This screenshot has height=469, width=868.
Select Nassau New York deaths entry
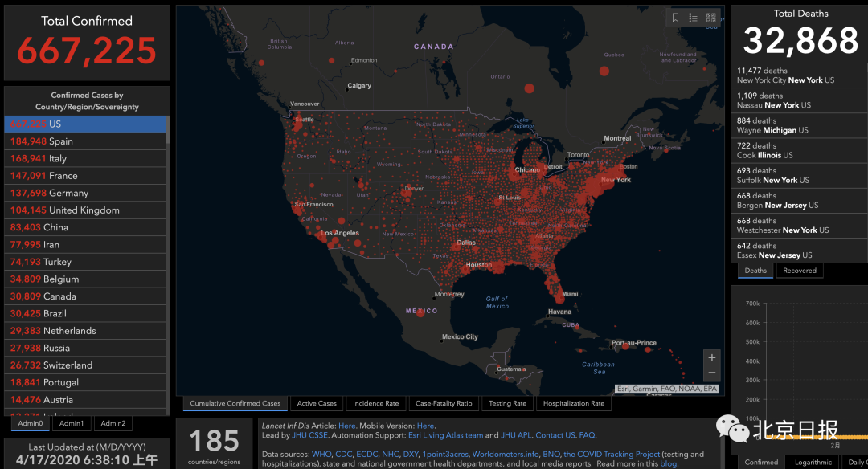point(800,100)
